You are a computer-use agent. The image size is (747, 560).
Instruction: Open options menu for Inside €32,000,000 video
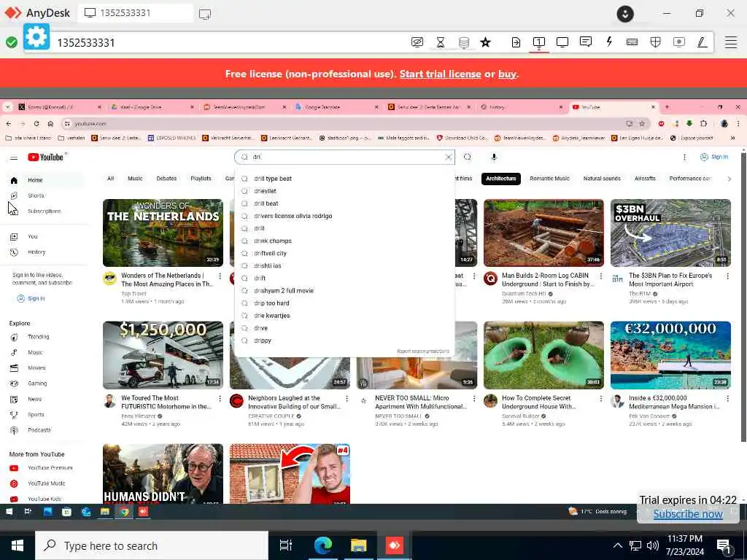pyautogui.click(x=727, y=399)
